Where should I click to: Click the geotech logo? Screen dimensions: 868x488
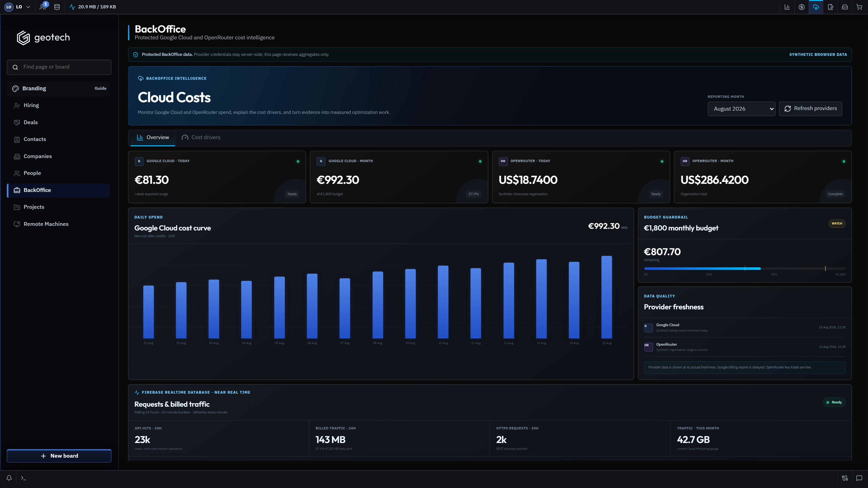pyautogui.click(x=43, y=37)
